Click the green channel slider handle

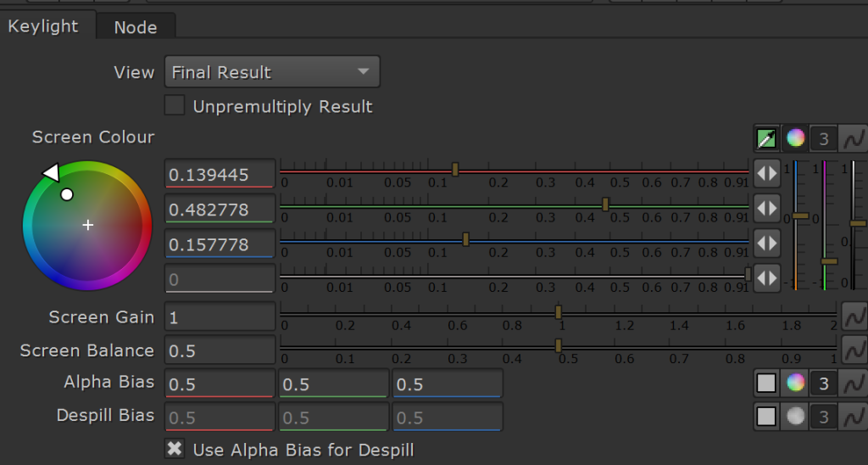tap(605, 204)
